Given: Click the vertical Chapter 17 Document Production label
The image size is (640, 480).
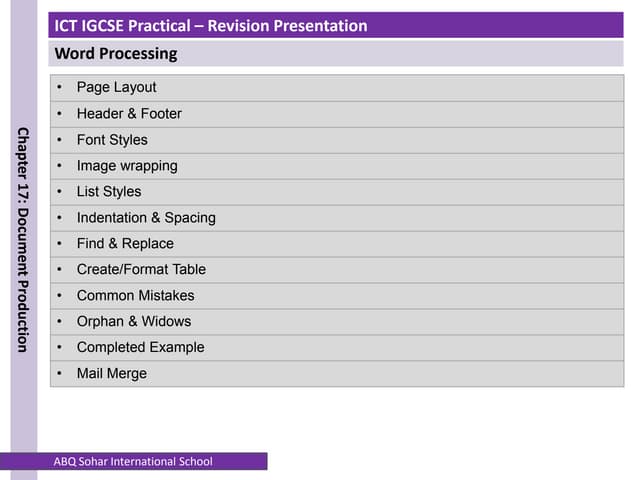Looking at the screenshot, I should pyautogui.click(x=23, y=240).
